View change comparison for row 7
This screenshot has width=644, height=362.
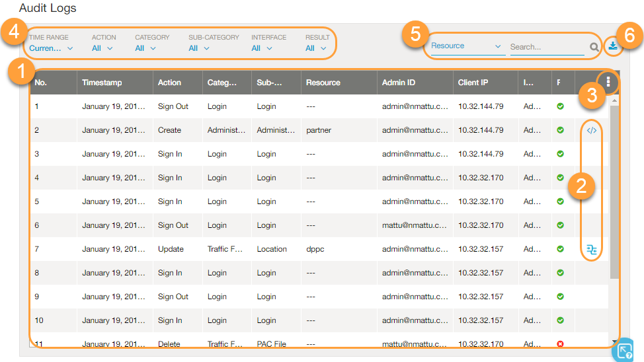pos(591,249)
